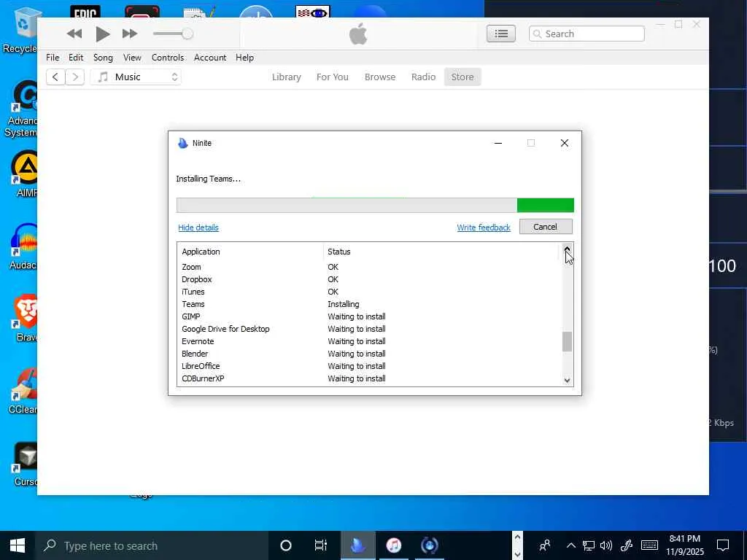Open the View menu in iTunes

(x=132, y=58)
